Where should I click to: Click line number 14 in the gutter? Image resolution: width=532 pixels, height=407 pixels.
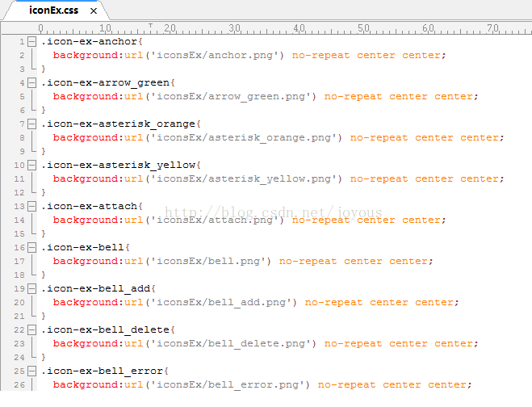point(19,220)
